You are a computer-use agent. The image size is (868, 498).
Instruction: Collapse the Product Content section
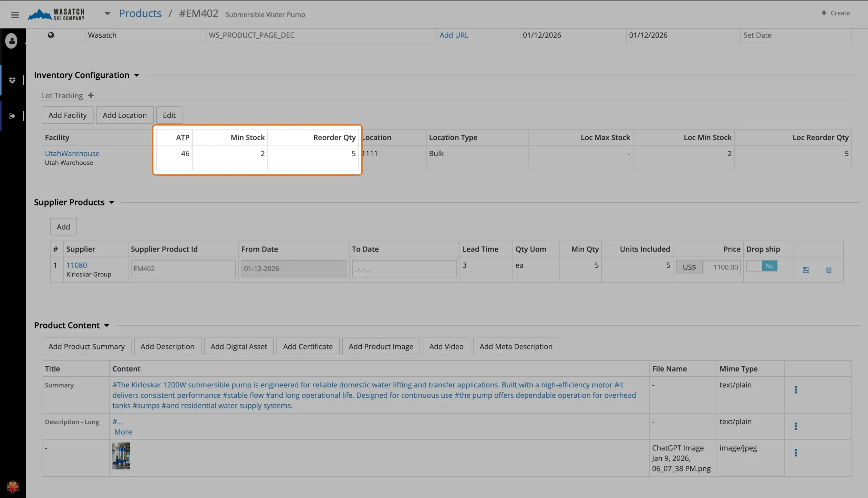tap(107, 326)
